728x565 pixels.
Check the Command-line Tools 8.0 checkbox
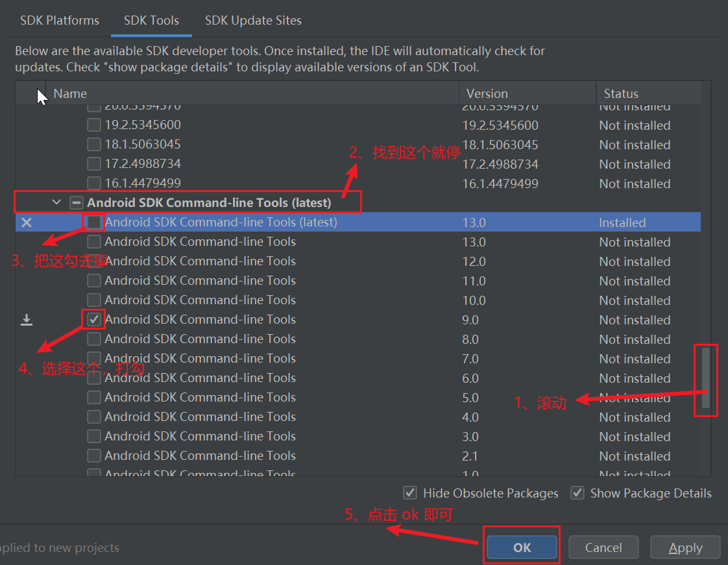point(94,339)
